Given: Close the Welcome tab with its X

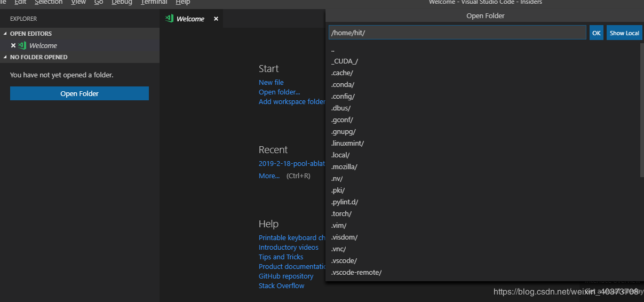Looking at the screenshot, I should (216, 19).
